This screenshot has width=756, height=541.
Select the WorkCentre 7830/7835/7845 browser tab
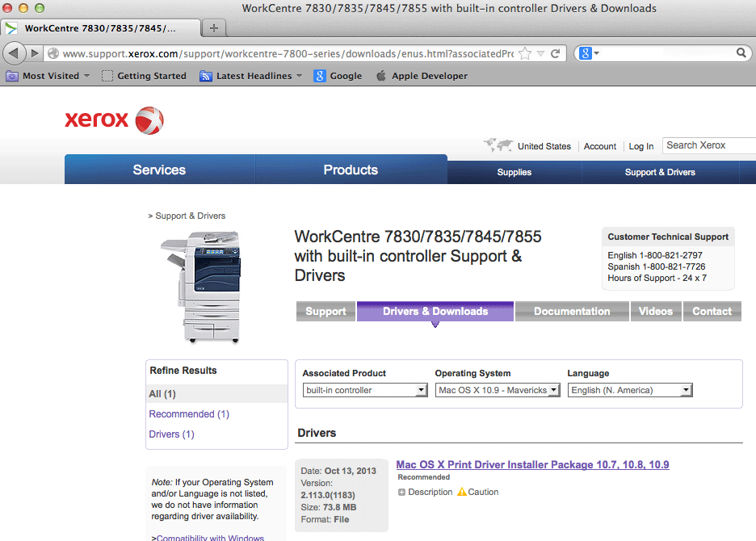[x=101, y=28]
